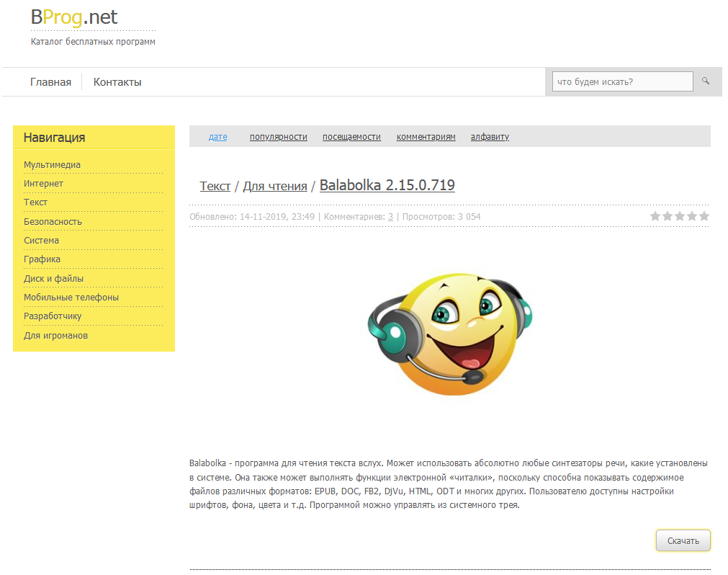Screen dimensions: 728x575
Task: Open the Мультимедиа category
Action: (53, 164)
